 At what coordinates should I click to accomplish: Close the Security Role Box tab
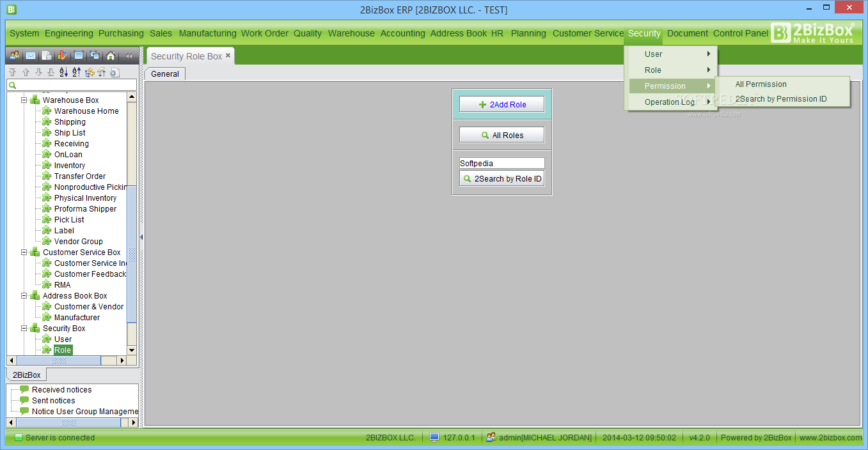(x=228, y=56)
